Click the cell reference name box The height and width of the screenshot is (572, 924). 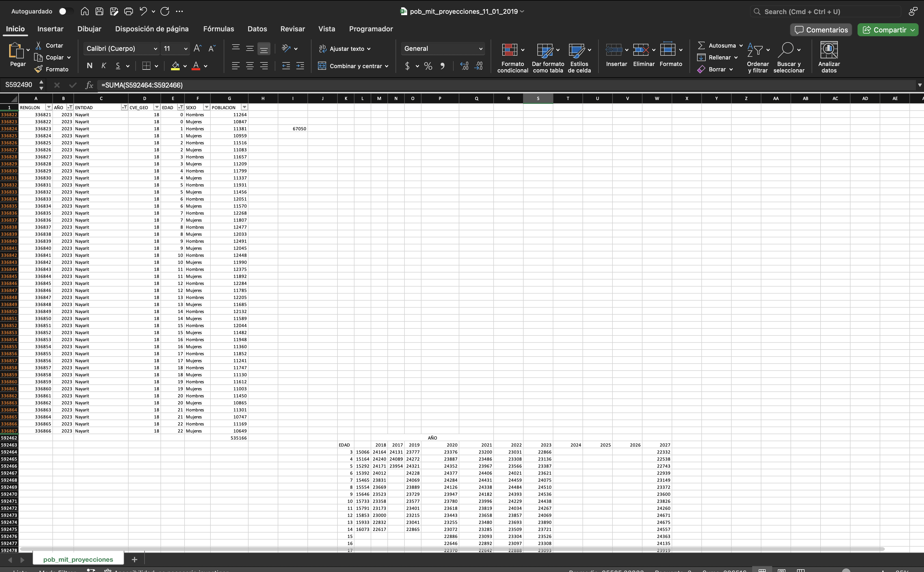click(x=19, y=85)
